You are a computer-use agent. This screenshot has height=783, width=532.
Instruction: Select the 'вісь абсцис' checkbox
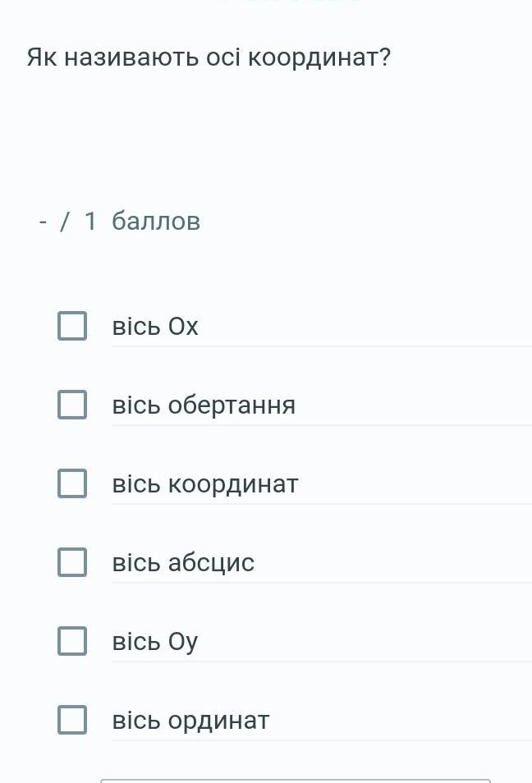pos(72,562)
